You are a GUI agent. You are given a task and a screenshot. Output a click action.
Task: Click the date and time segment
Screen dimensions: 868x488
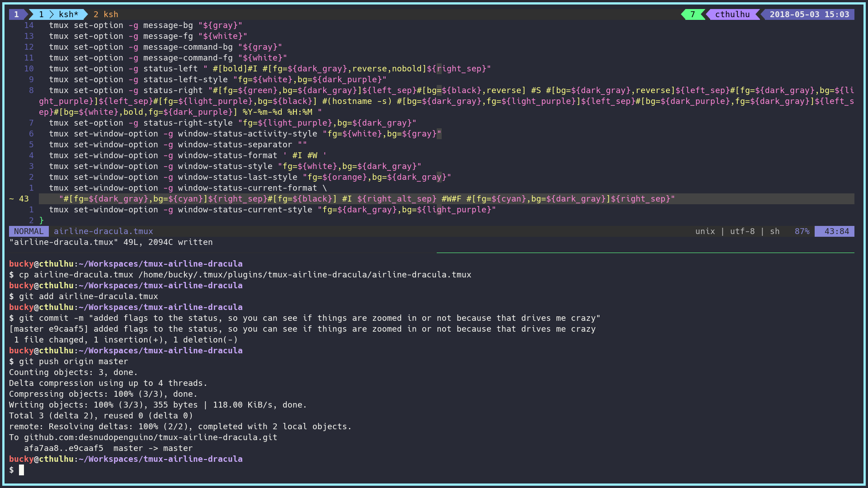click(809, 14)
